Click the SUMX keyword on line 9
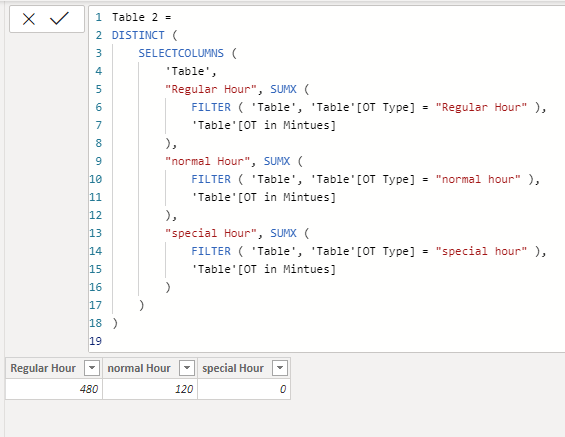 [x=277, y=161]
